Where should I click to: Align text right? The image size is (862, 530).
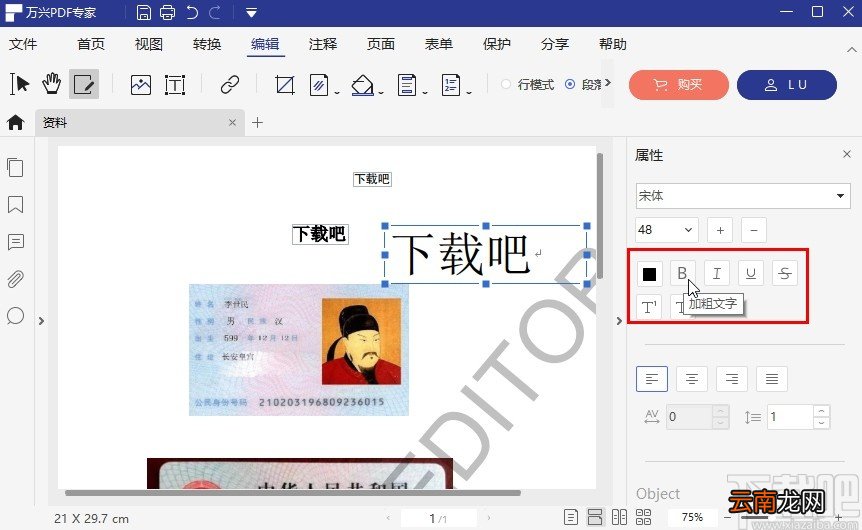(x=732, y=379)
